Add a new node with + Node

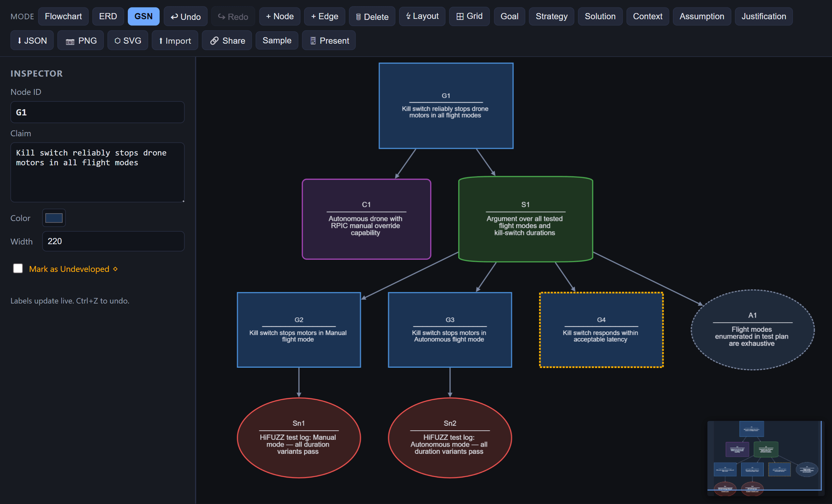coord(280,16)
